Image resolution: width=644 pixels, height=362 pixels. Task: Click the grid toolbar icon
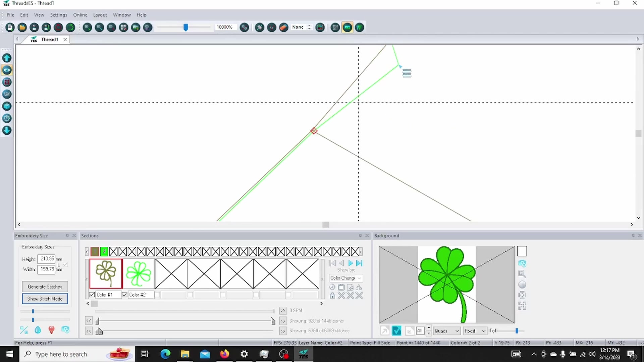tap(335, 27)
